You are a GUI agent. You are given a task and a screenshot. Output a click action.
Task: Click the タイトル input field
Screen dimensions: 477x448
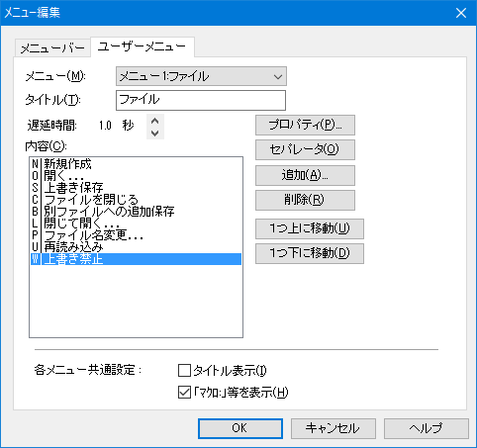coord(201,100)
